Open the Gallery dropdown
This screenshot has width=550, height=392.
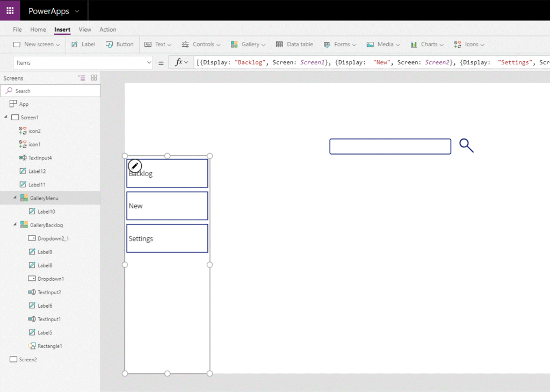click(x=248, y=45)
